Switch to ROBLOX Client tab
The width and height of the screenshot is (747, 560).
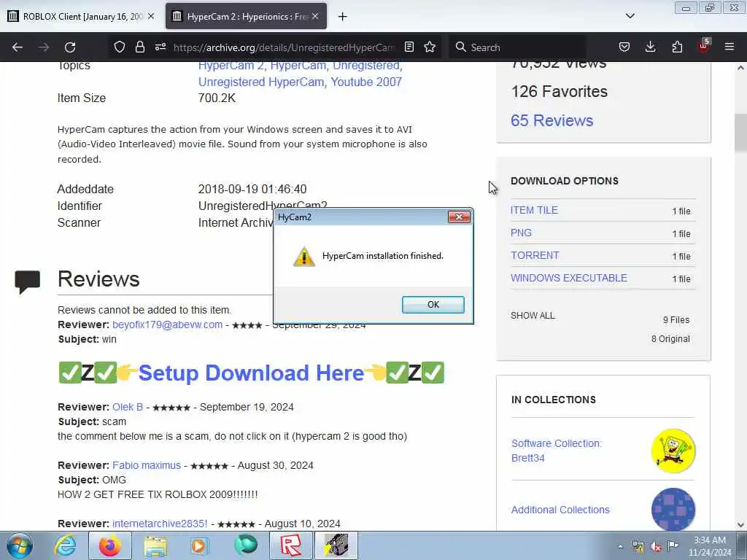point(81,16)
